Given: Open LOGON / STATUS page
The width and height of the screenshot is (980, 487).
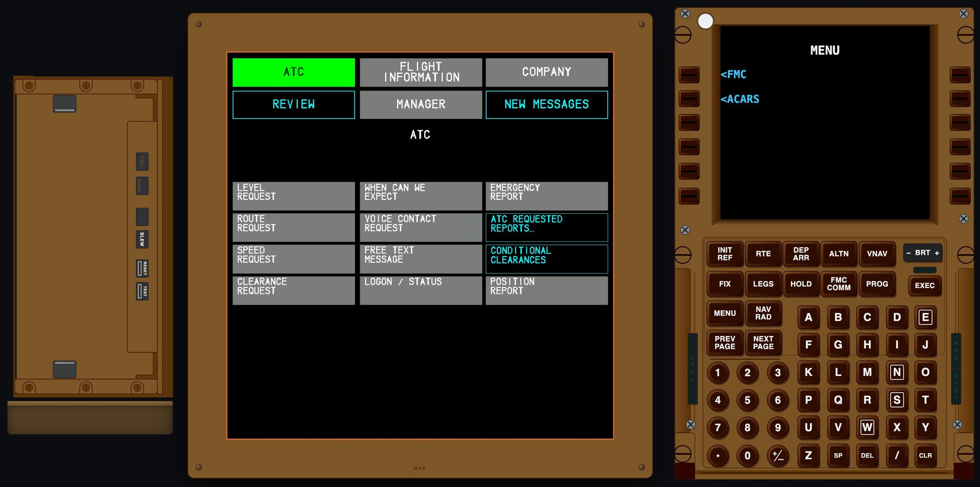Looking at the screenshot, I should [421, 290].
